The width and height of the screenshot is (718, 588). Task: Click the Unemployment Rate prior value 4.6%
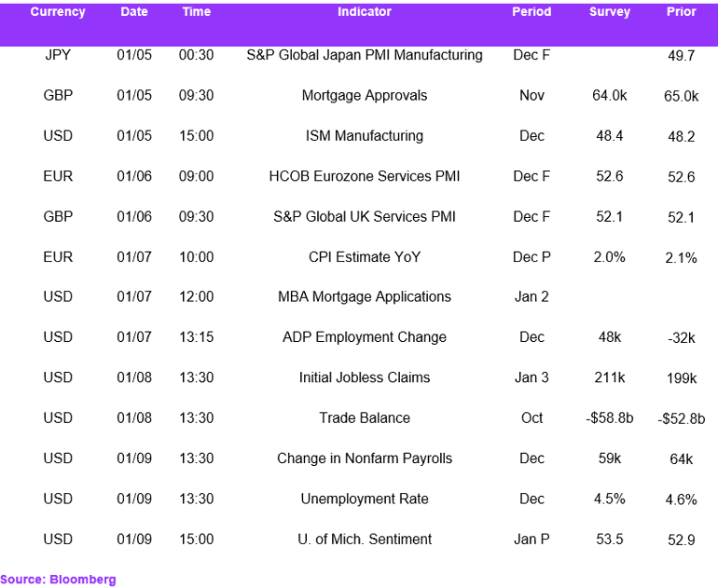[x=681, y=499]
